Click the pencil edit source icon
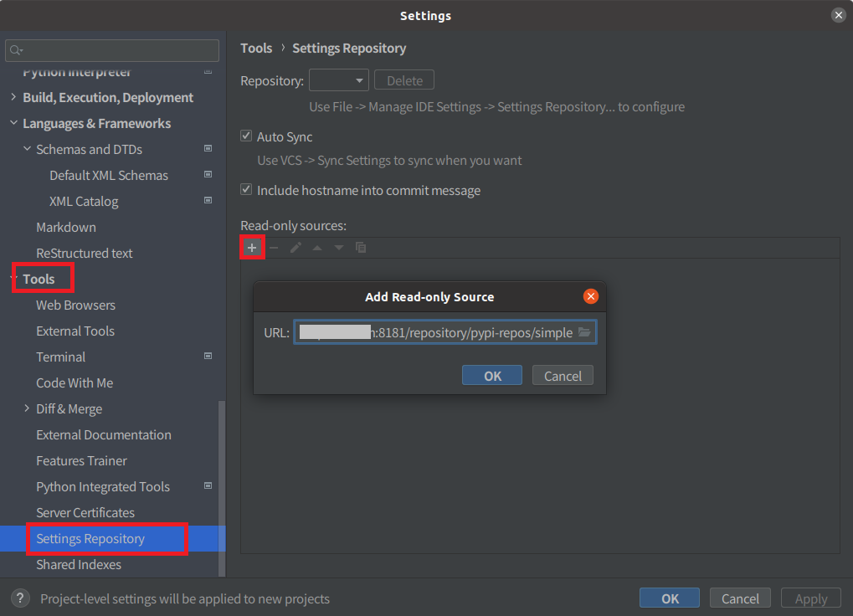This screenshot has height=616, width=853. point(295,248)
